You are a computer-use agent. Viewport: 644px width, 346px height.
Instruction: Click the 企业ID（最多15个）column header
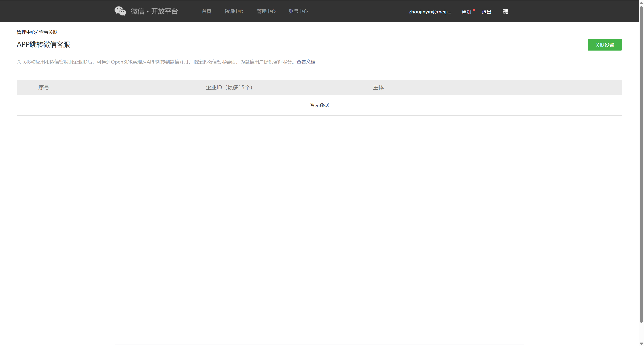tap(229, 87)
